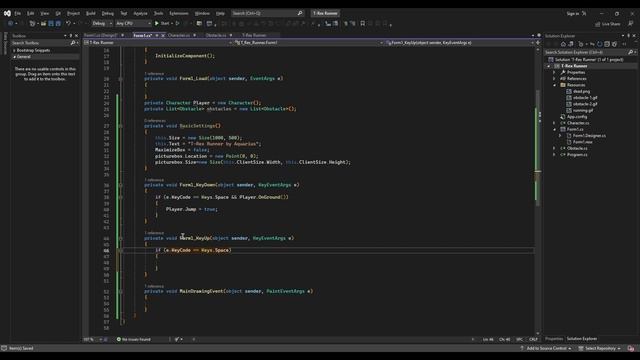This screenshot has width=640, height=360.
Task: Collapse the Form1_KeyDown method outlining toggle
Action: 120,185
